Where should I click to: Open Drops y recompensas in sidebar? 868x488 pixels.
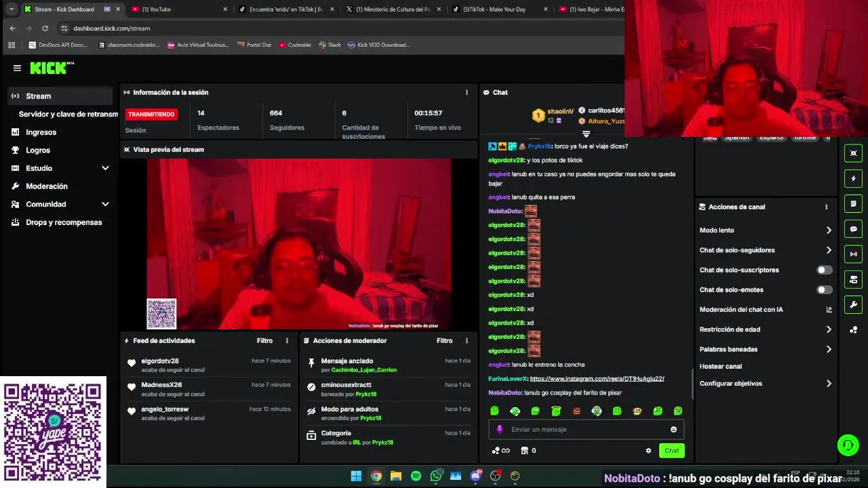coord(64,222)
